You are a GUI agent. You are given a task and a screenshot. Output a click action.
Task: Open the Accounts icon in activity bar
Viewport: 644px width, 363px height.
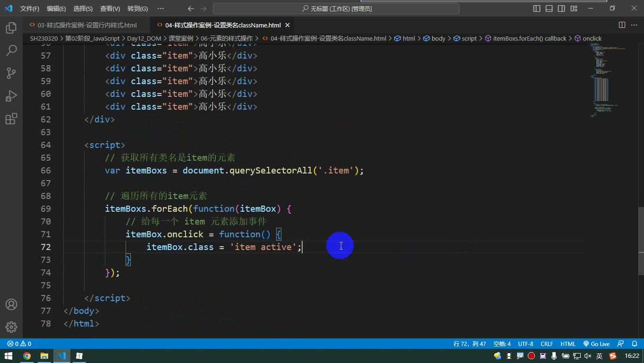tap(11, 304)
